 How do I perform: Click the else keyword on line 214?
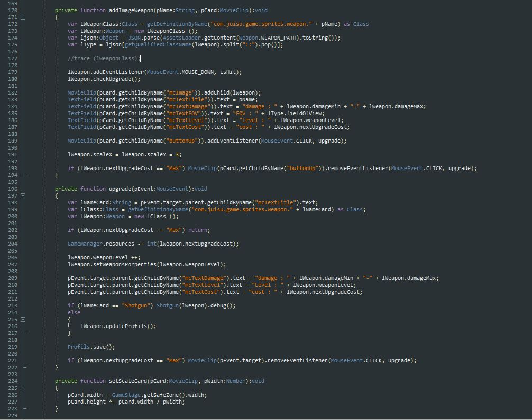click(74, 313)
